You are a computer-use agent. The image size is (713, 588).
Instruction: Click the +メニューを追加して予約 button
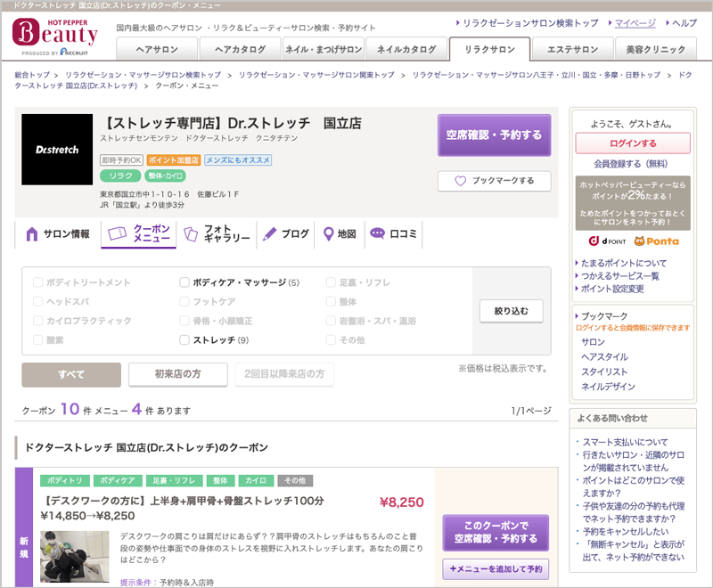(496, 569)
